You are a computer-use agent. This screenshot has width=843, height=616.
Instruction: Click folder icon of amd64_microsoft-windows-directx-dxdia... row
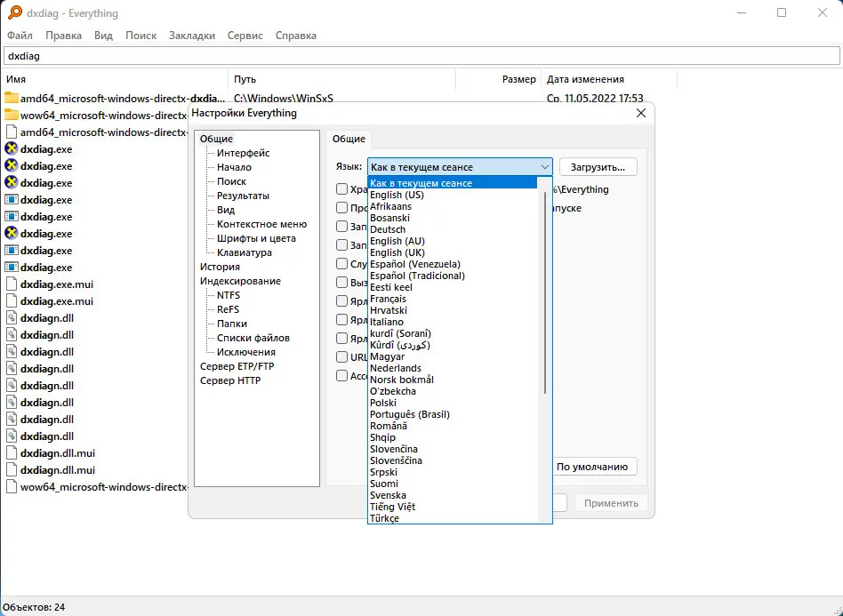pos(12,98)
